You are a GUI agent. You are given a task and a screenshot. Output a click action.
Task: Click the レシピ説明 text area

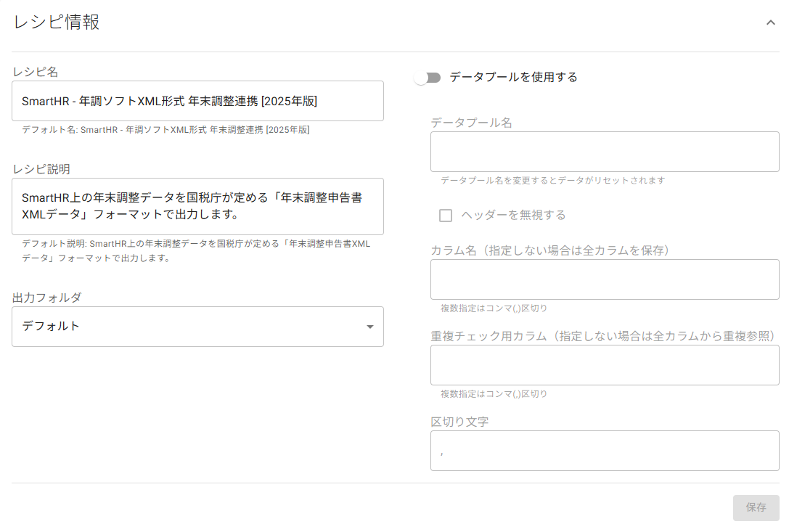[197, 206]
